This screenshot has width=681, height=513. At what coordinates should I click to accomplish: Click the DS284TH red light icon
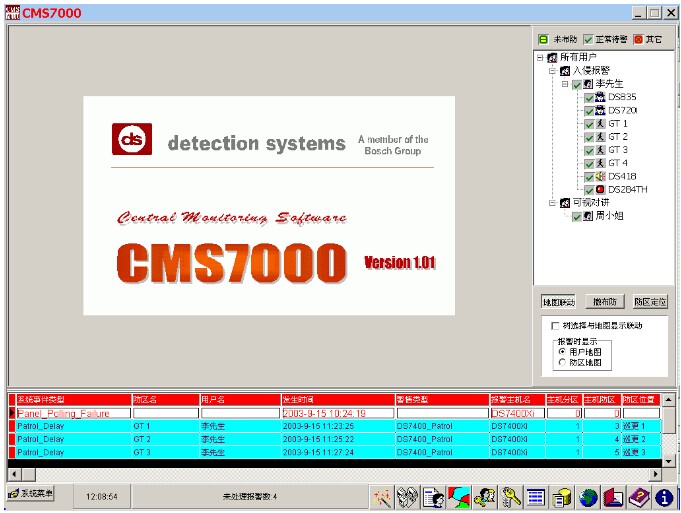point(600,189)
